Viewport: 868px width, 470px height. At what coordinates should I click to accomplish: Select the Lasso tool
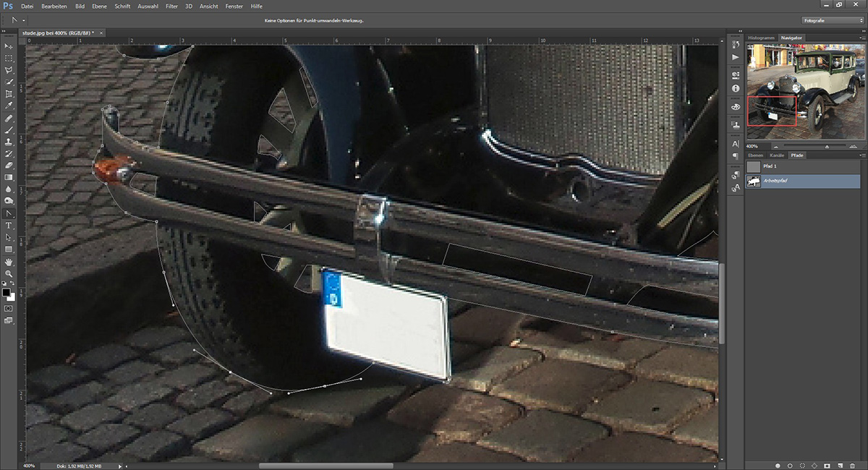(x=9, y=70)
